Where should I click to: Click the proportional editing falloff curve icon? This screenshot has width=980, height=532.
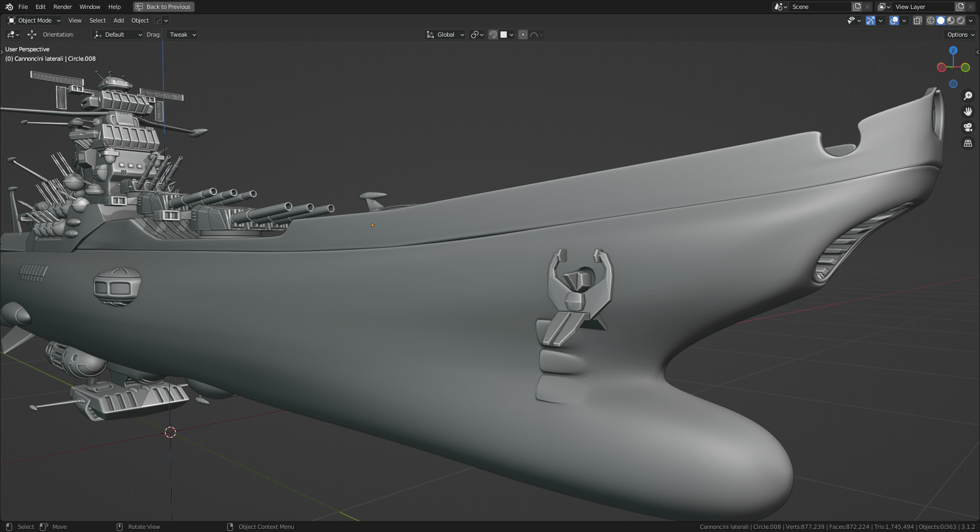(534, 35)
